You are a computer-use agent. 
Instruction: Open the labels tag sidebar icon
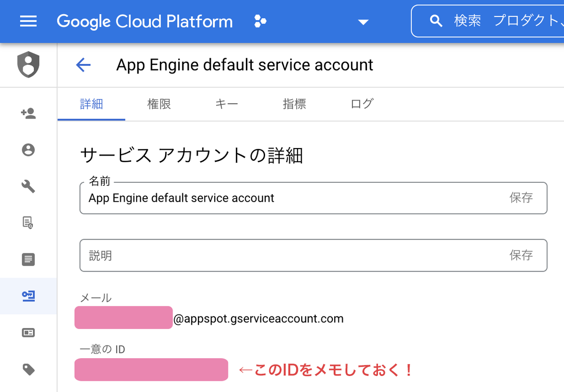click(28, 369)
